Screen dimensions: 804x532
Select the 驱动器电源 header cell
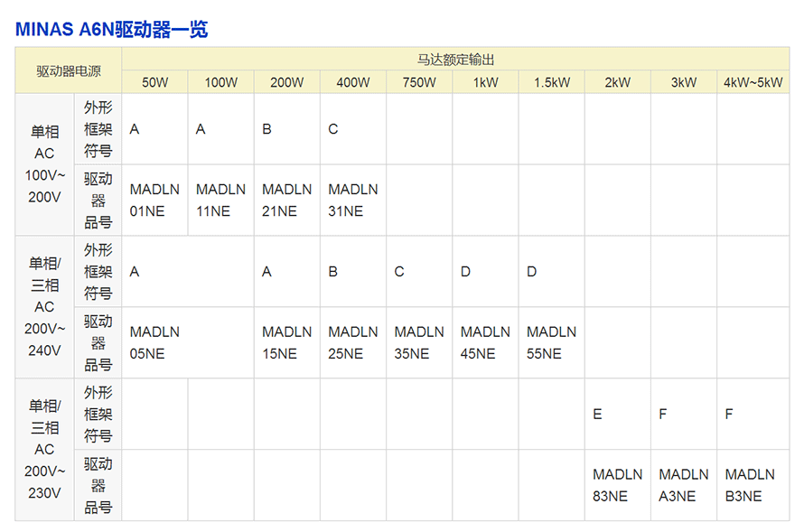(x=69, y=70)
